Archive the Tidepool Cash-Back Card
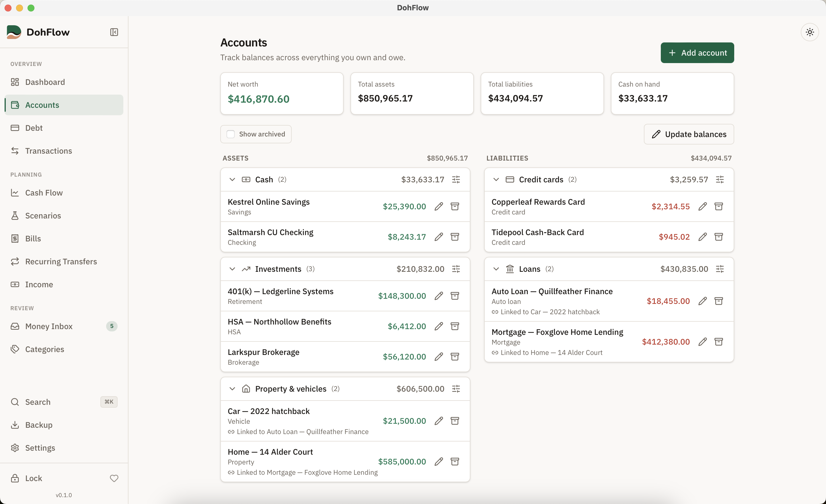826x504 pixels. [719, 237]
